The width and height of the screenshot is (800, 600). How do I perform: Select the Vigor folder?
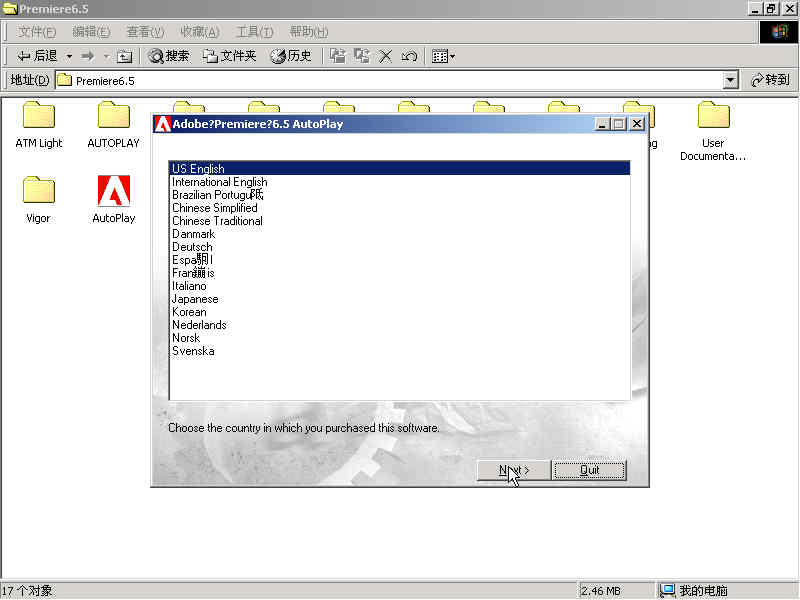[x=38, y=200]
